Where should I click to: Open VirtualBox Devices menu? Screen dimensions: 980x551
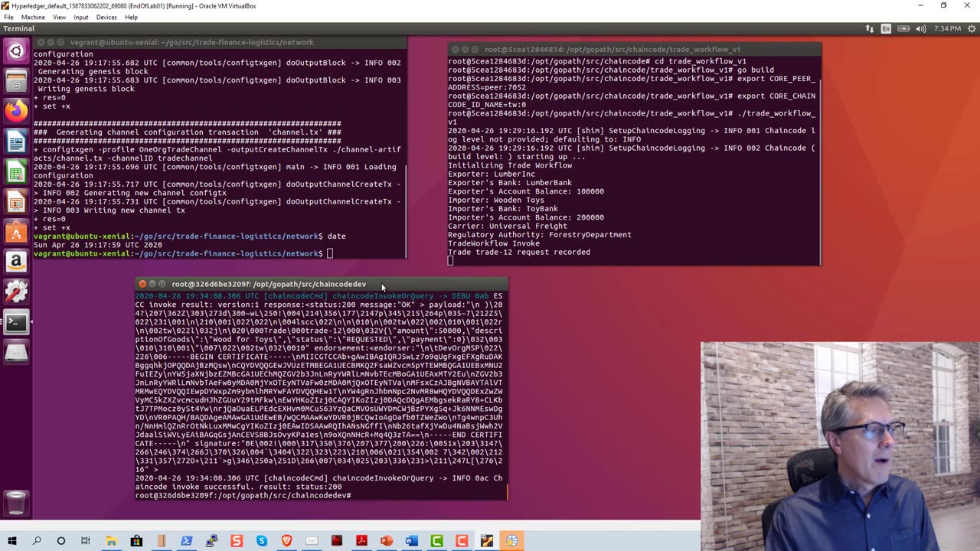click(x=106, y=17)
